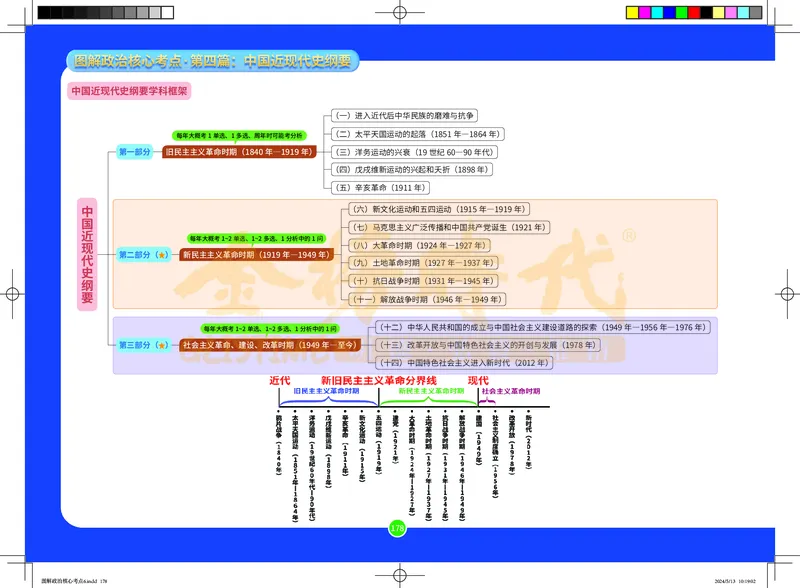Click the page title 图解政治核心考点 banner
The height and width of the screenshot is (588, 800).
point(213,61)
